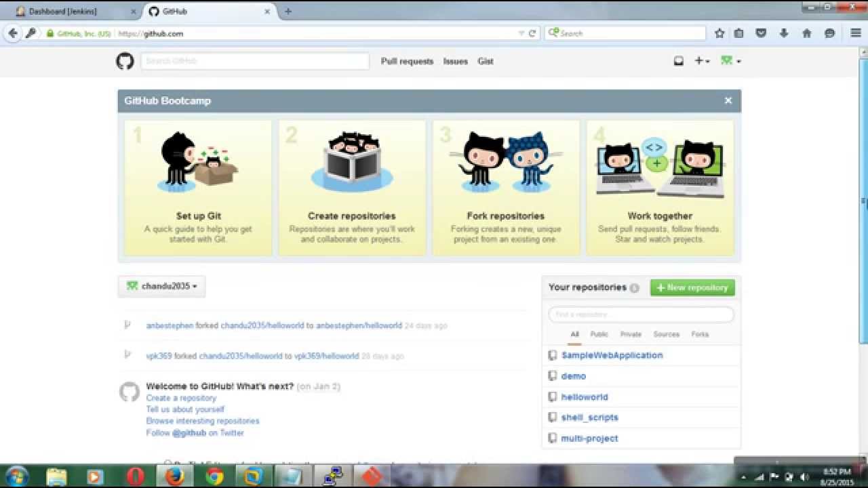Open the upk369/helloworld fork link

click(x=326, y=356)
